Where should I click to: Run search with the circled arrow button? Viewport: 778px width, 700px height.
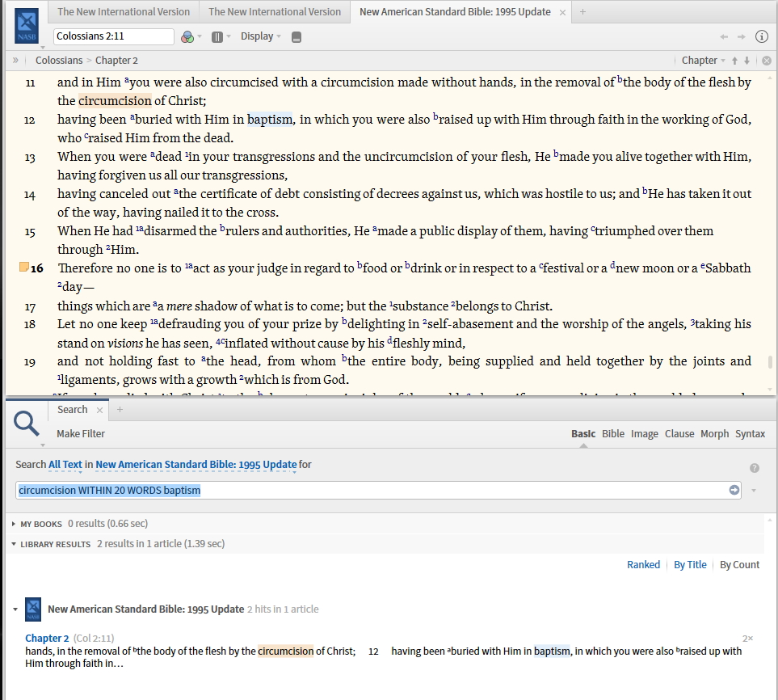pos(734,490)
